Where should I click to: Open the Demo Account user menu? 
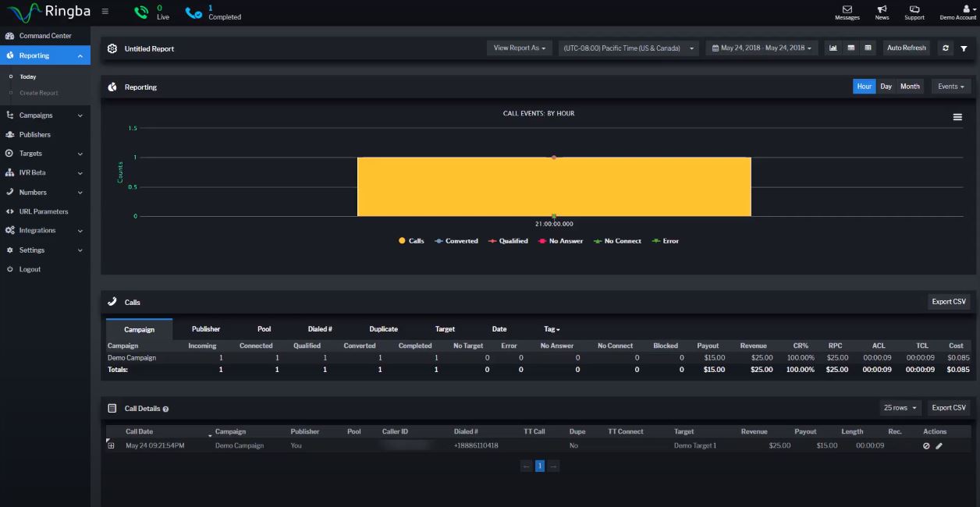point(958,12)
